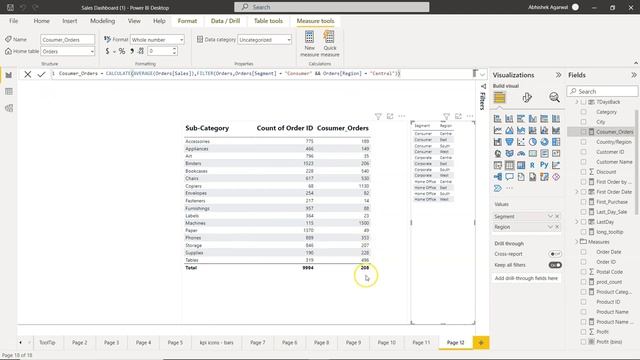Choose the Gauge visualization icon

click(x=521, y=154)
